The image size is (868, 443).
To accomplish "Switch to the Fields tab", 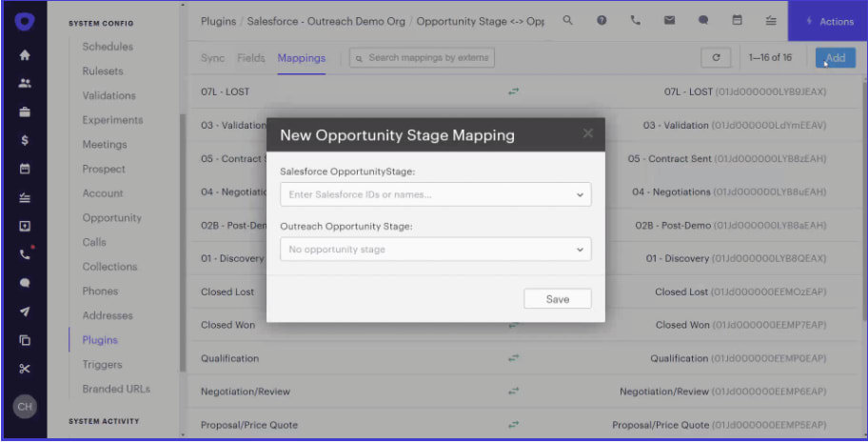I will [x=250, y=58].
